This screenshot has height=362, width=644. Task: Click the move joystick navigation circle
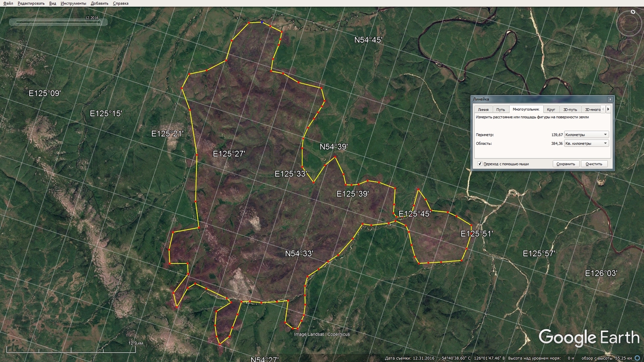(x=629, y=48)
